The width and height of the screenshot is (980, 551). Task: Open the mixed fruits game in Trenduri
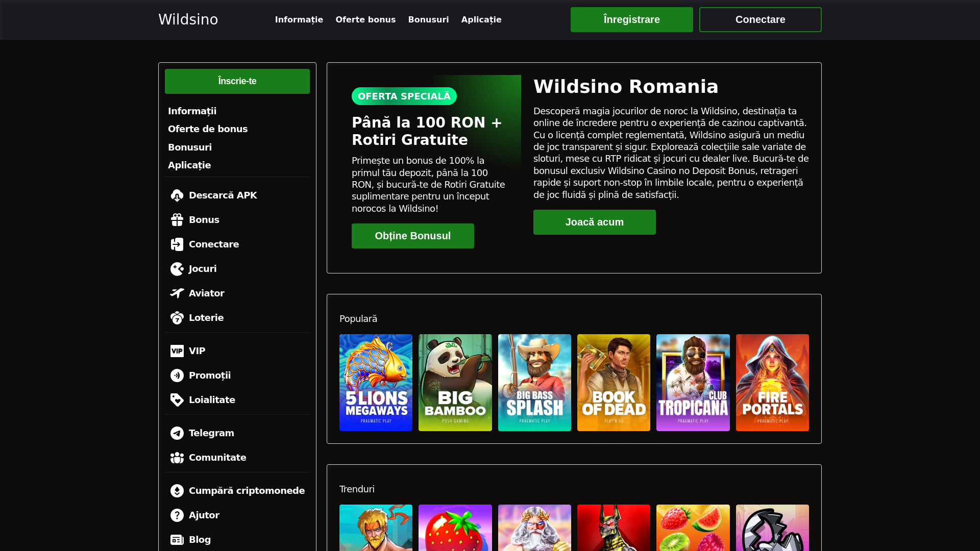pos(693,528)
